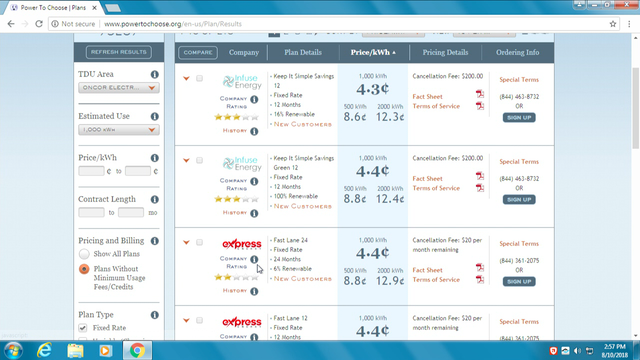Viewport: 640px width, 360px height.
Task: Open Terms of Service PDF icon for Fast Lane 24
Action: (480, 280)
